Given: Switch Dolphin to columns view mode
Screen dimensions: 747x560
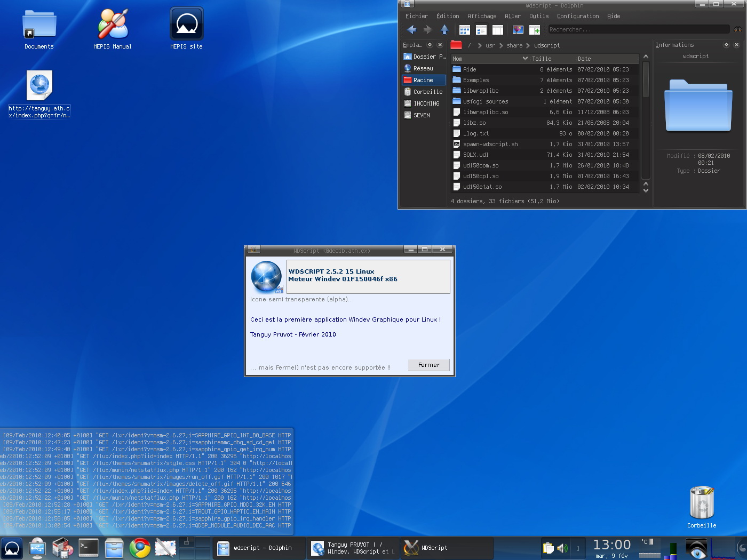Looking at the screenshot, I should (498, 30).
